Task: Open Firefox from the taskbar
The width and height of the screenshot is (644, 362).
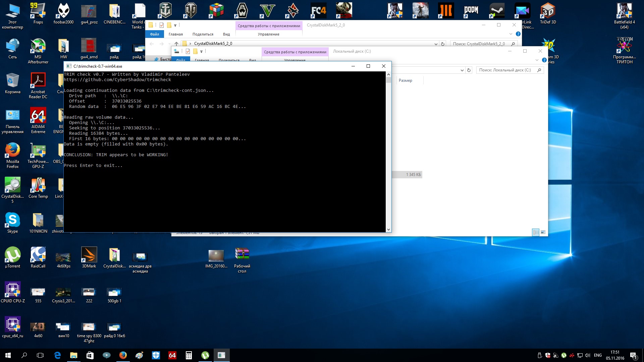Action: [123, 355]
